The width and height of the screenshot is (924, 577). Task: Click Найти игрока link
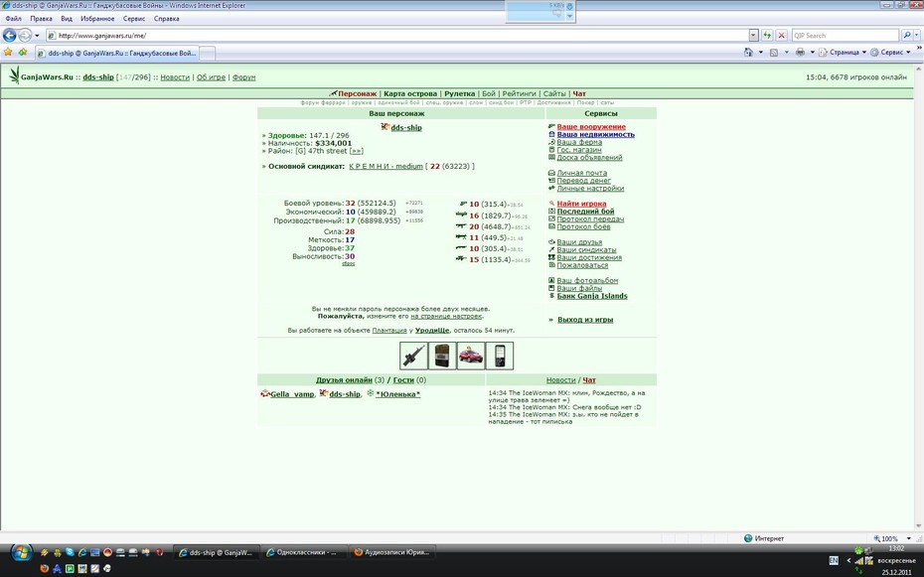(581, 204)
